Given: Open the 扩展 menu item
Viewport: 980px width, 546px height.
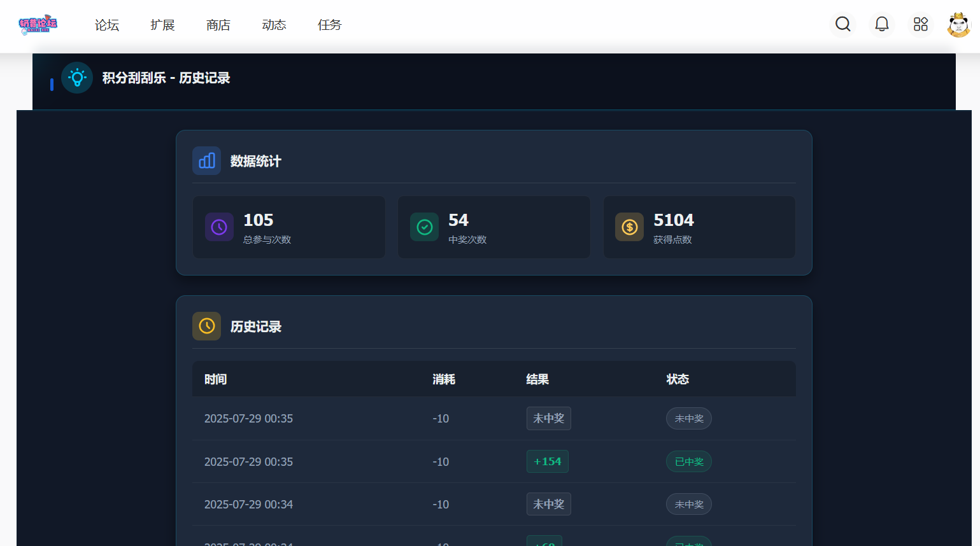Looking at the screenshot, I should pos(162,25).
